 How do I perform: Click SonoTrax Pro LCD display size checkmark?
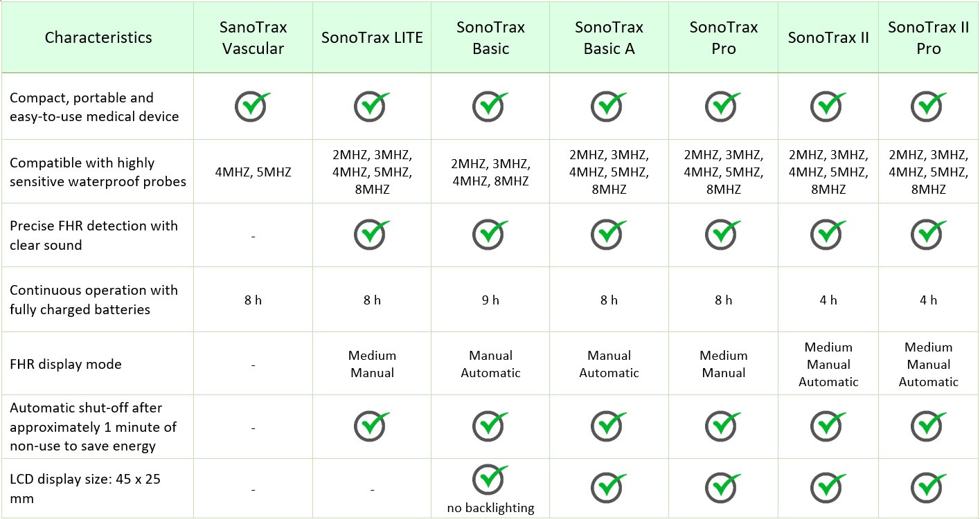point(723,488)
